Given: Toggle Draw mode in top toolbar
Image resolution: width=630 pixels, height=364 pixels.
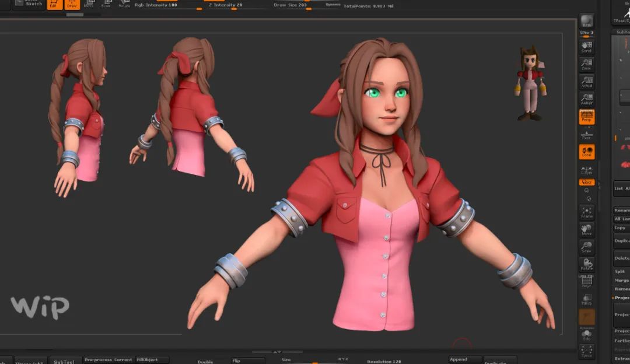Looking at the screenshot, I should click(72, 4).
